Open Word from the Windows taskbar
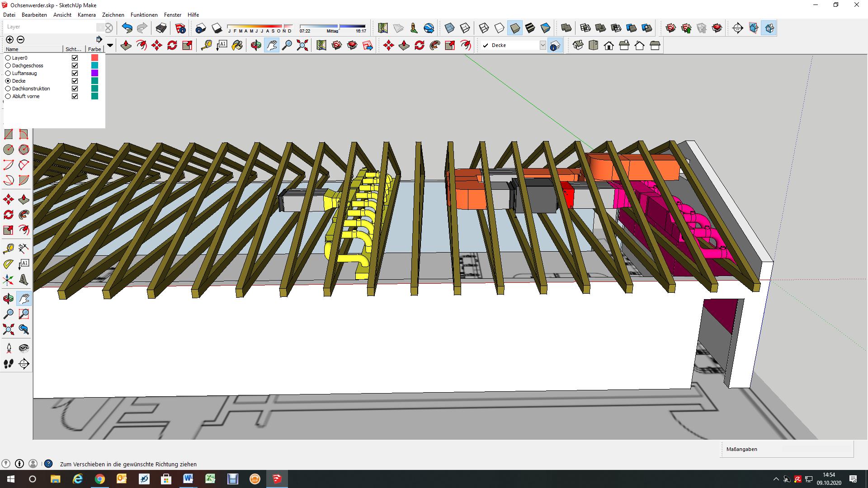 click(x=188, y=479)
